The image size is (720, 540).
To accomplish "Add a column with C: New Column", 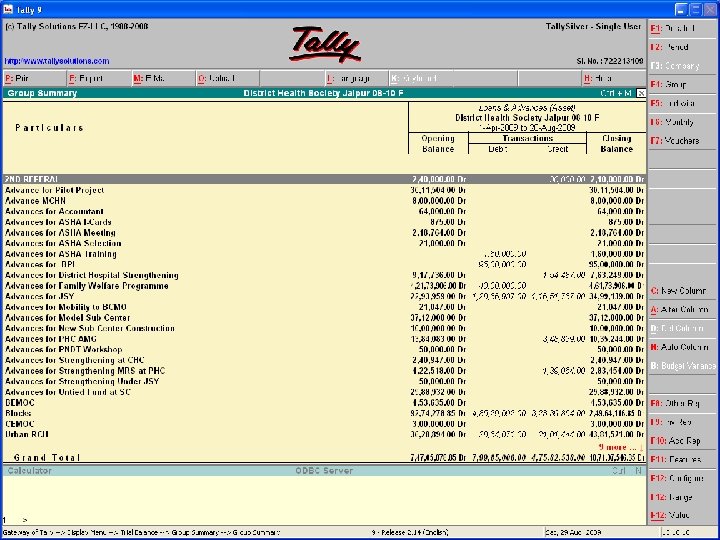I will point(682,291).
